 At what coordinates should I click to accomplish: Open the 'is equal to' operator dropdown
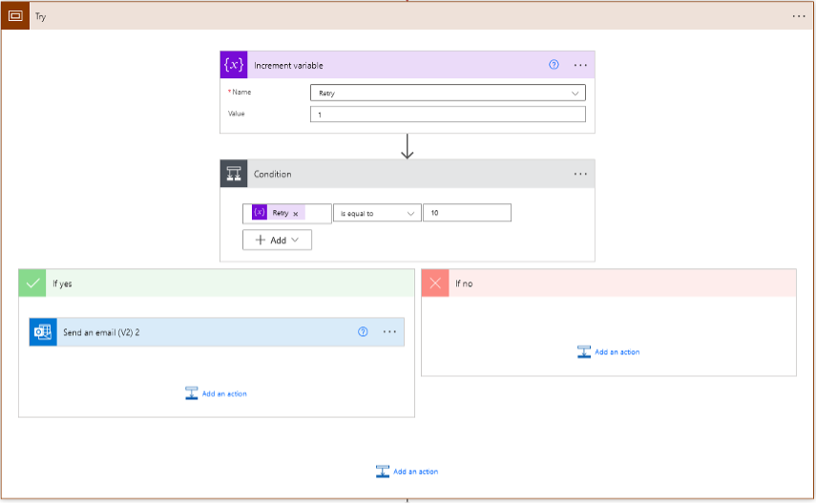(x=377, y=213)
